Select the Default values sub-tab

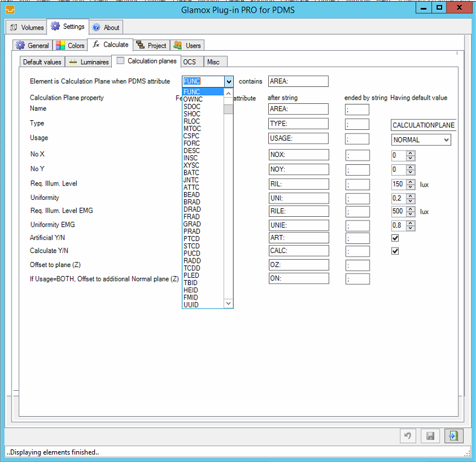point(42,62)
